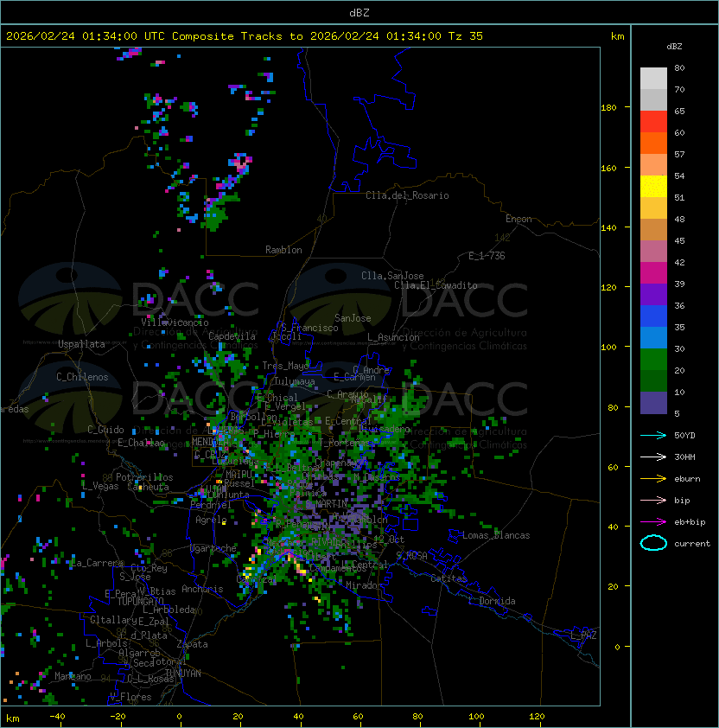Click the 'E_Challao' map label

click(141, 443)
